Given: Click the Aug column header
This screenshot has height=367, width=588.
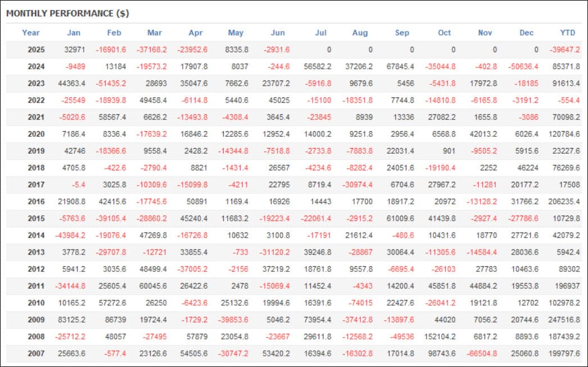Looking at the screenshot, I should point(360,33).
